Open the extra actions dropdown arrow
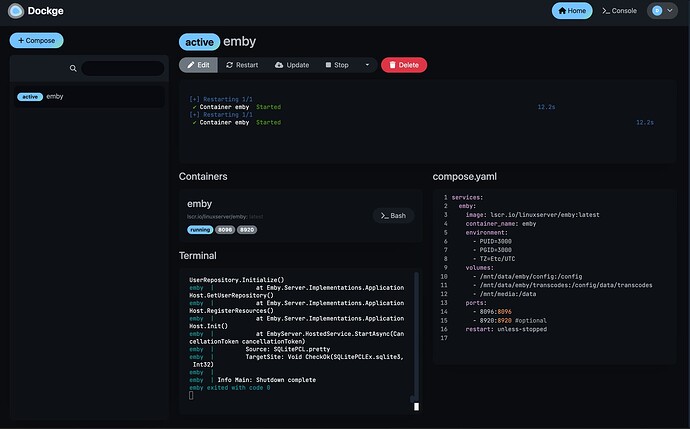The image size is (690, 429). 367,65
